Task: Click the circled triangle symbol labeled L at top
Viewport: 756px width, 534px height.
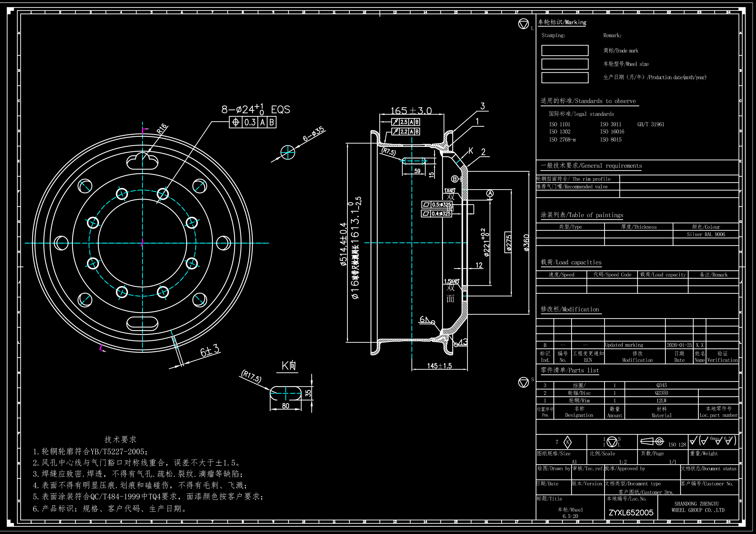Action: pyautogui.click(x=523, y=24)
